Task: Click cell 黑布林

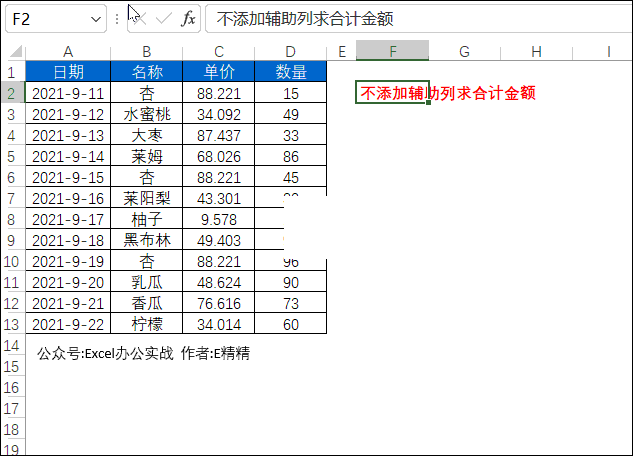Action: [147, 240]
